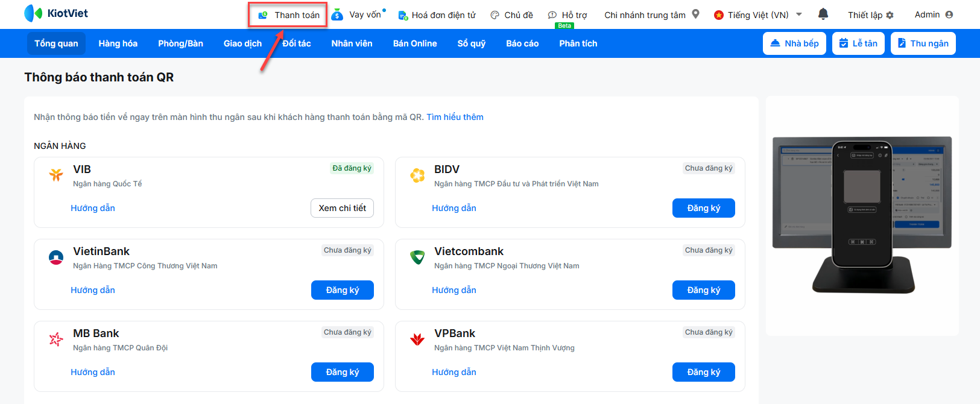Click the Đã đăng ký status badge
The width and height of the screenshot is (980, 404).
point(352,168)
